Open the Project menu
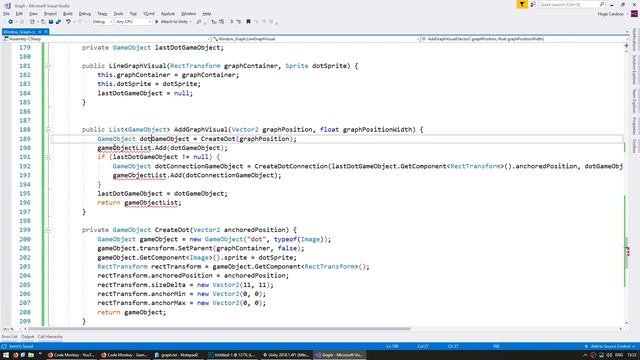640x360 pixels. pyautogui.click(x=51, y=14)
